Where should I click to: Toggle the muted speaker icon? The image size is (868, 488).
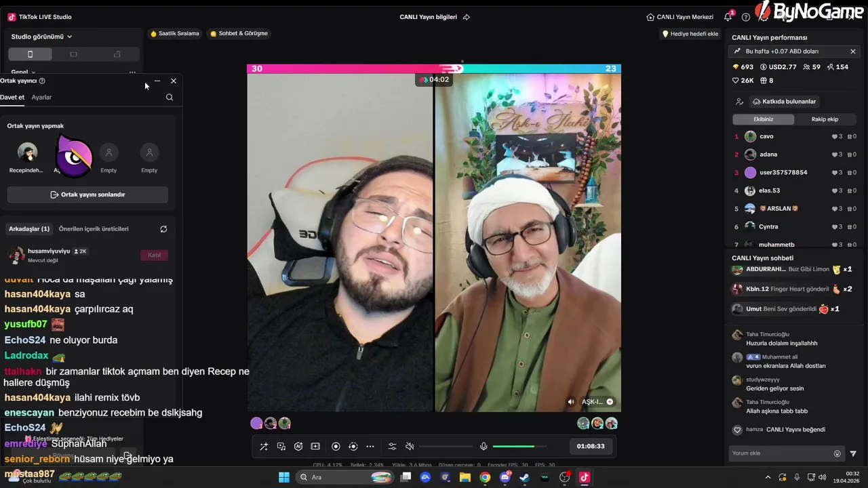pos(410,446)
